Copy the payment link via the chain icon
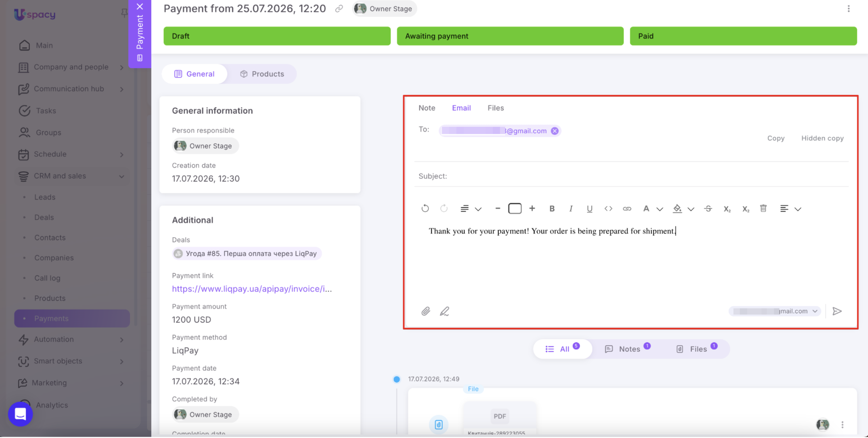The width and height of the screenshot is (868, 438). coord(339,9)
